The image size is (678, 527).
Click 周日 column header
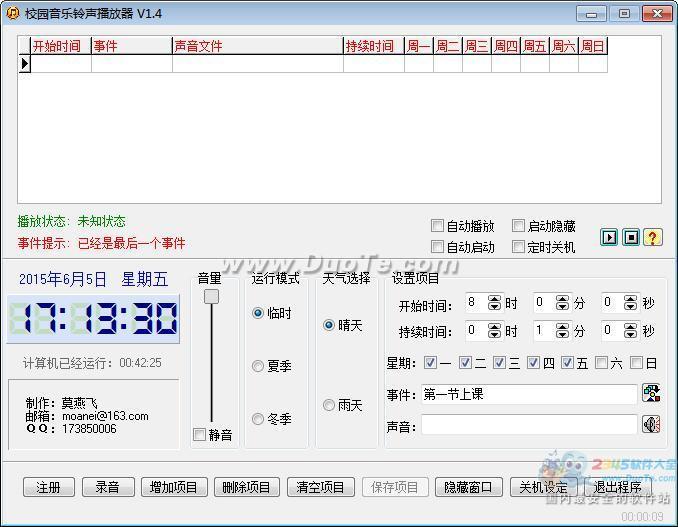tap(593, 46)
